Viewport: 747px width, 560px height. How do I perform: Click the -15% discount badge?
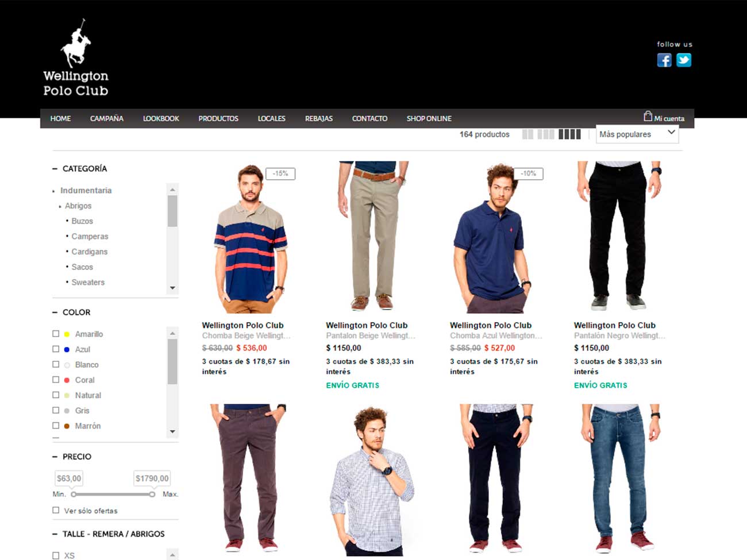280,173
